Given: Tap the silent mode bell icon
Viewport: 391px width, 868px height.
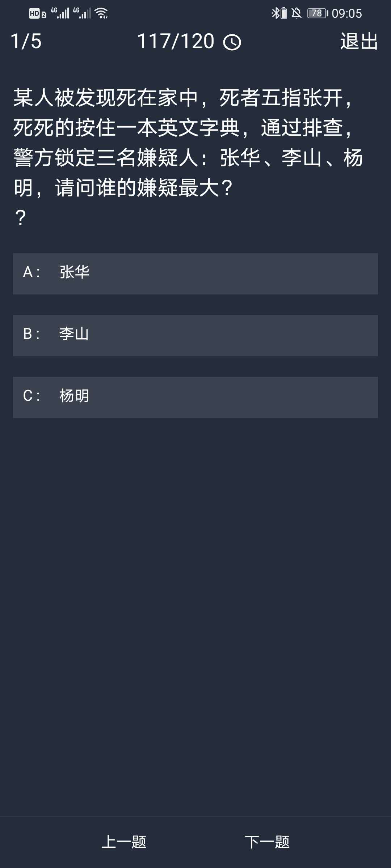Looking at the screenshot, I should coord(297,13).
